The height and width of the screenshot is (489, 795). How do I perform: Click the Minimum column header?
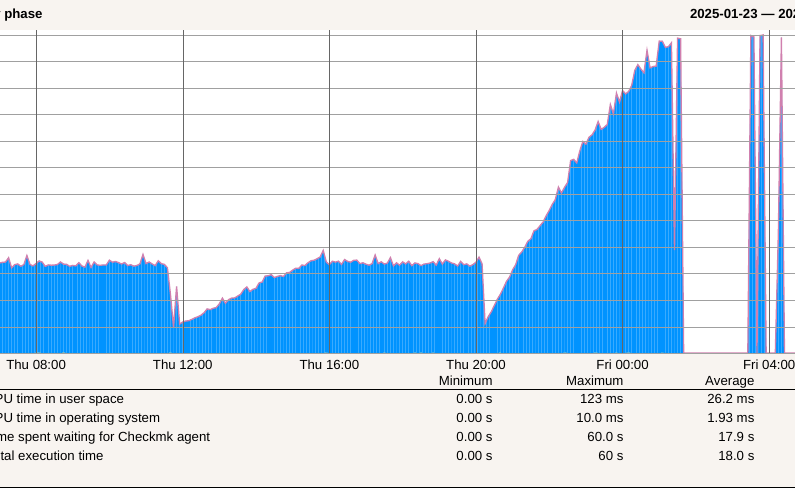click(x=465, y=381)
